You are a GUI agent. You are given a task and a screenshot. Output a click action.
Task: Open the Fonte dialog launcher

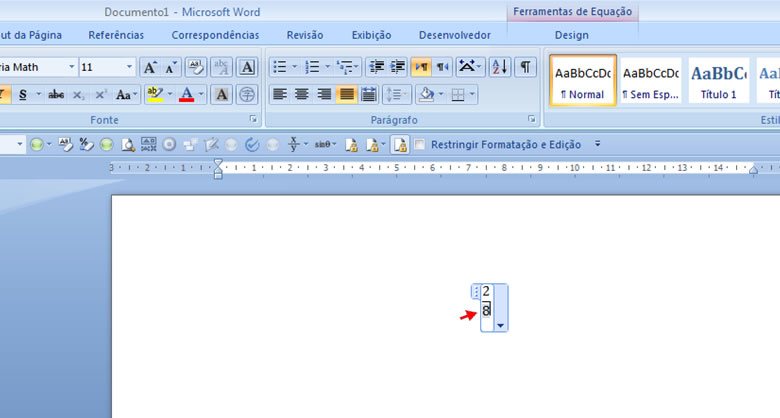tap(254, 119)
